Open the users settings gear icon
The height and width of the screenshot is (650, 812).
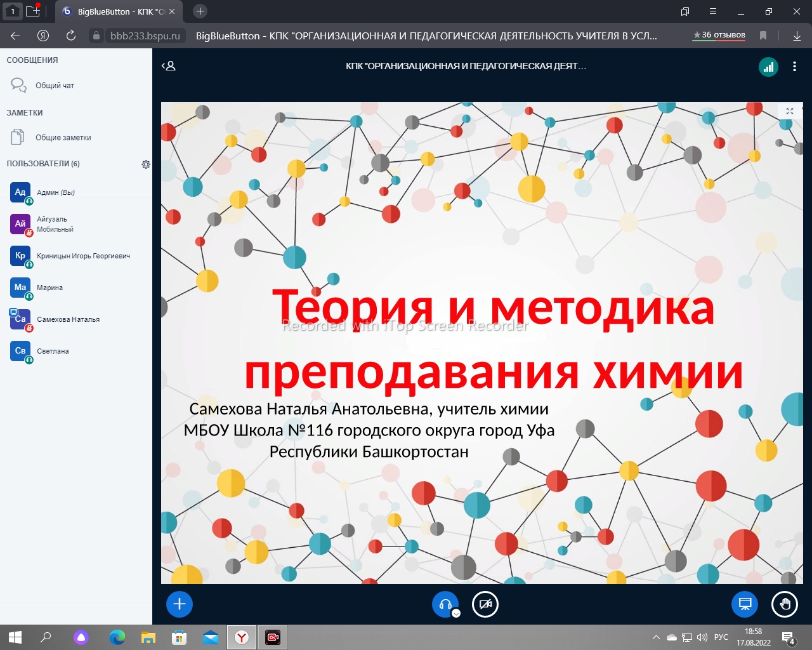pyautogui.click(x=146, y=164)
